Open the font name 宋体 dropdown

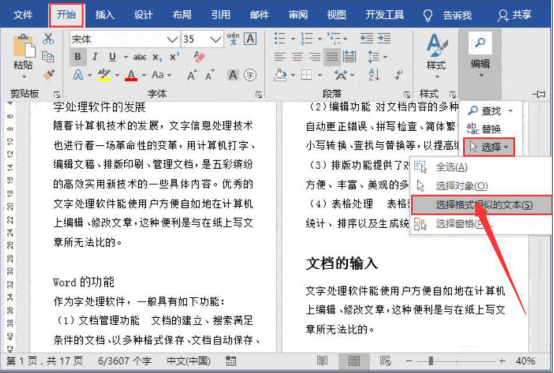[x=172, y=39]
